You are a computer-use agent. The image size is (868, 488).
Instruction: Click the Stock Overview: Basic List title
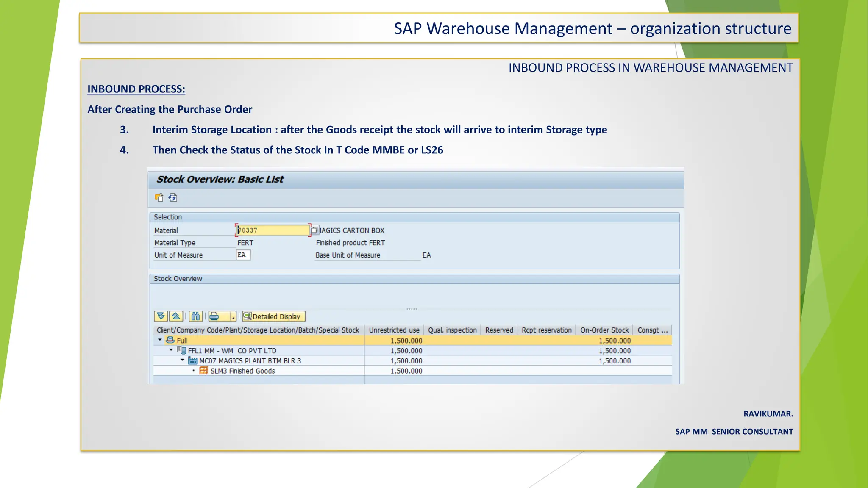tap(220, 179)
